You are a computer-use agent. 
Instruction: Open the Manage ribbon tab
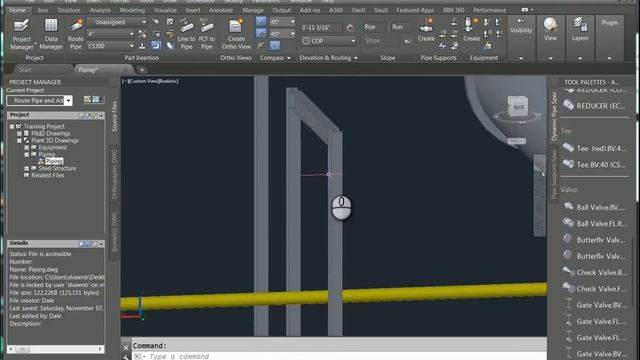tap(253, 10)
